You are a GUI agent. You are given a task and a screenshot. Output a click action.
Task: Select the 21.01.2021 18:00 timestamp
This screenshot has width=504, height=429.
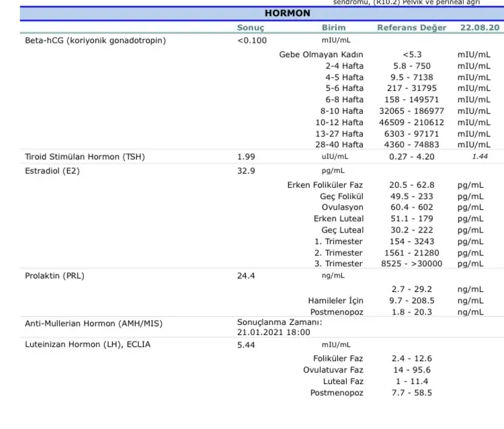pos(274,333)
